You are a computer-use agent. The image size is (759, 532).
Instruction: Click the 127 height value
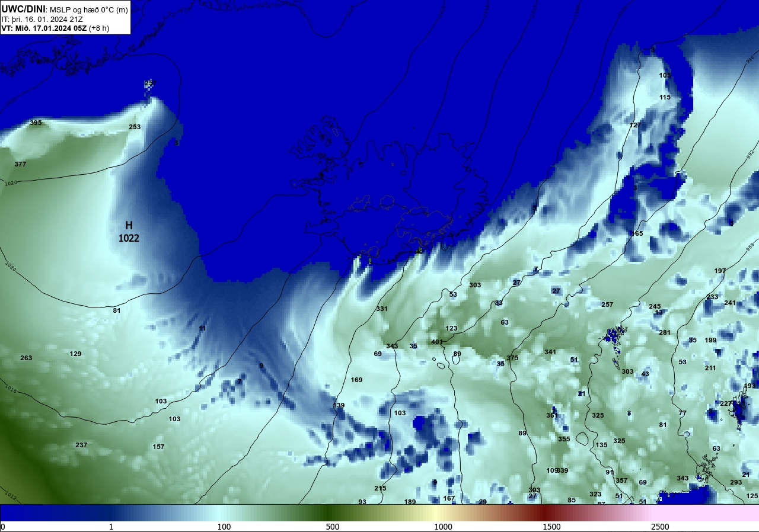coord(635,125)
